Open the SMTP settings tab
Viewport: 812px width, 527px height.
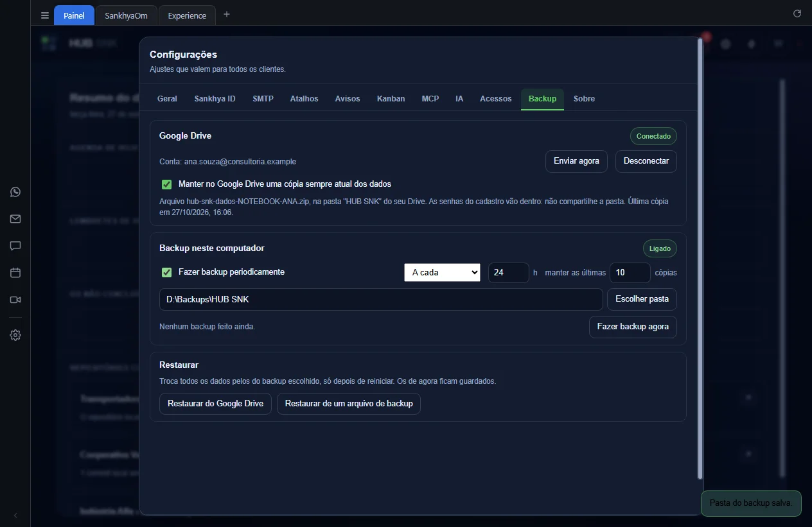coord(263,99)
